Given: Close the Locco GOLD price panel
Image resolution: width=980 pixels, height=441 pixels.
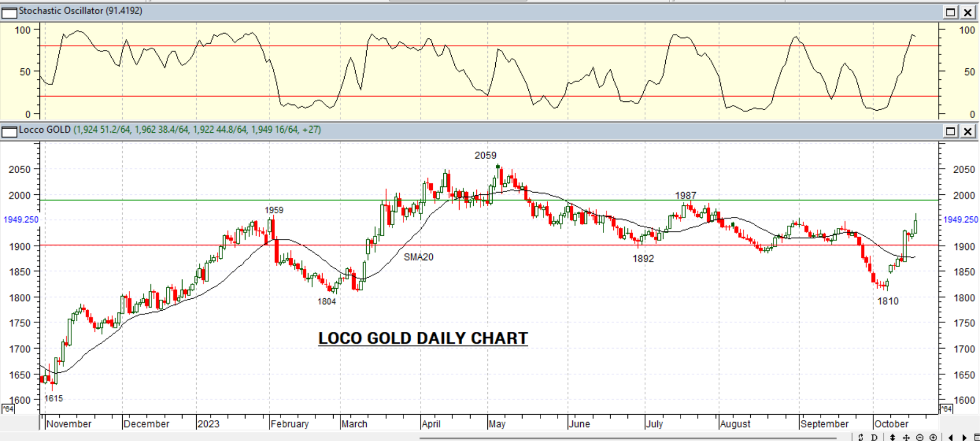Looking at the screenshot, I should pyautogui.click(x=968, y=131).
